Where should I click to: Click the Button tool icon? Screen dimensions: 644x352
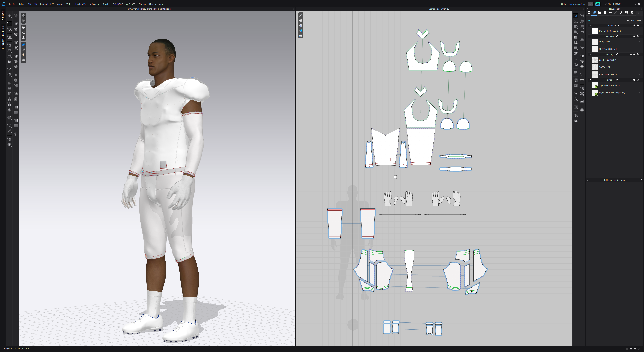coord(16,80)
